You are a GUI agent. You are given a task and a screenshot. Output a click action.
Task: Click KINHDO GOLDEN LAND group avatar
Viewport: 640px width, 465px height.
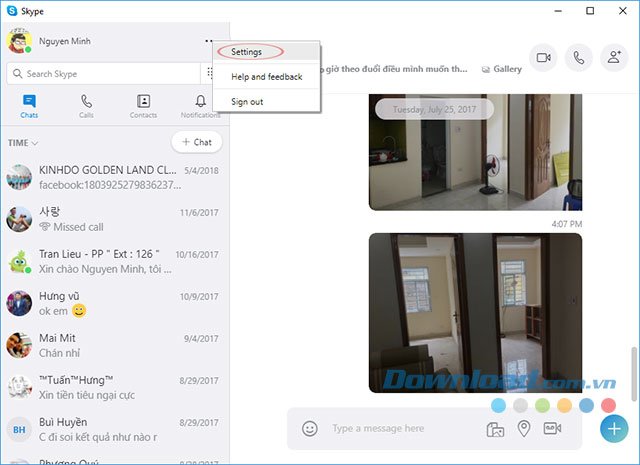[19, 178]
